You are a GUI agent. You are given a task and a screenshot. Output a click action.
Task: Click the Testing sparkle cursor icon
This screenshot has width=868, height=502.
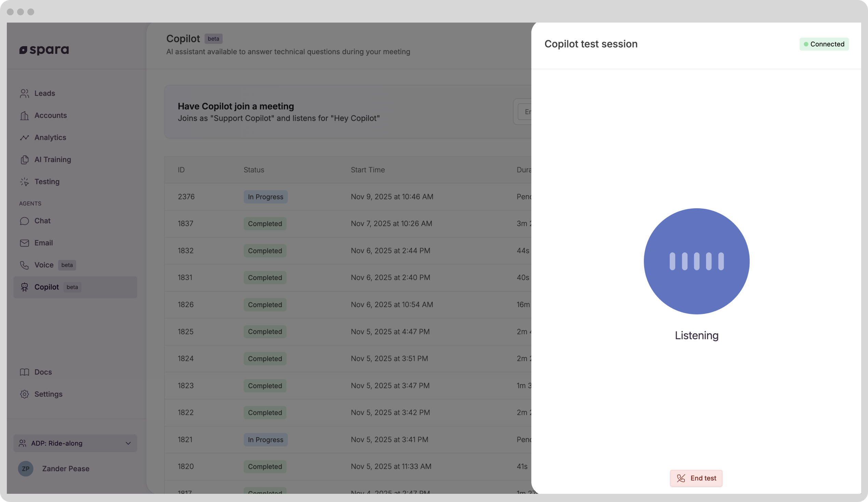24,182
